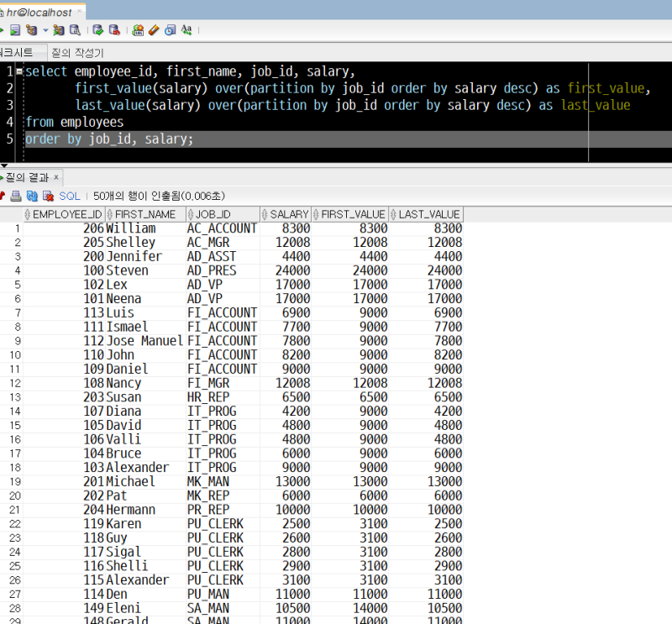Open the SQL link in results toolbar
The width and height of the screenshot is (672, 624).
69,195
